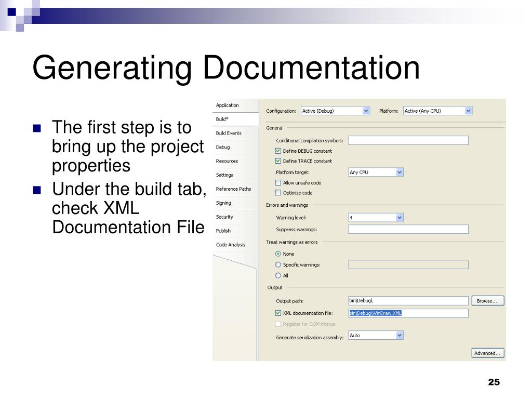Switch to the Build Events tab
Viewport: 532px width, 399px height.
235,134
